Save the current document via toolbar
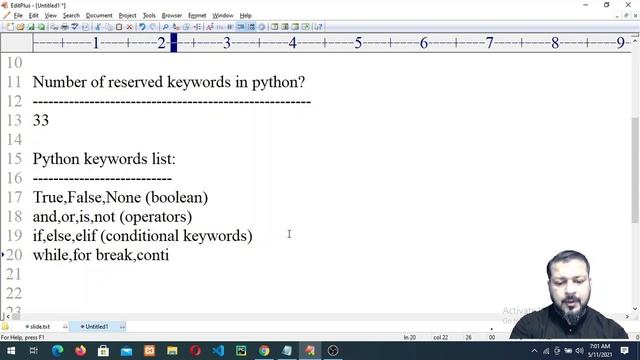Screen dimensions: 640x360 coord(31,27)
